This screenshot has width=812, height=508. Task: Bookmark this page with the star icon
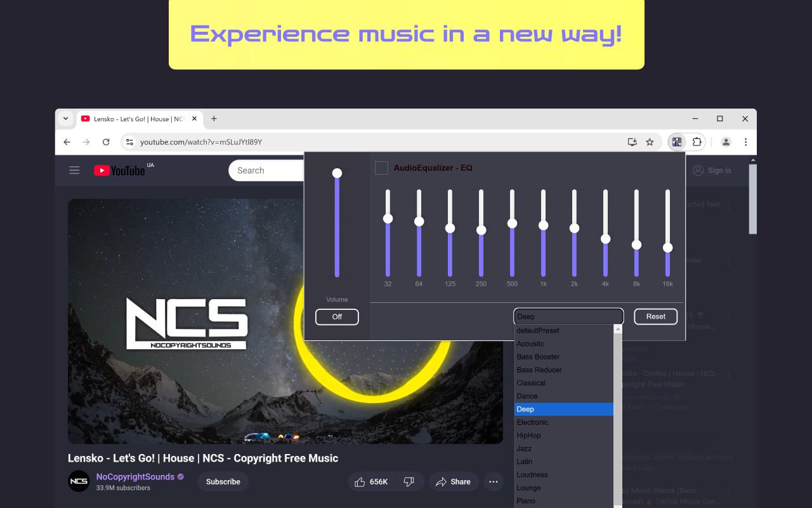click(650, 142)
